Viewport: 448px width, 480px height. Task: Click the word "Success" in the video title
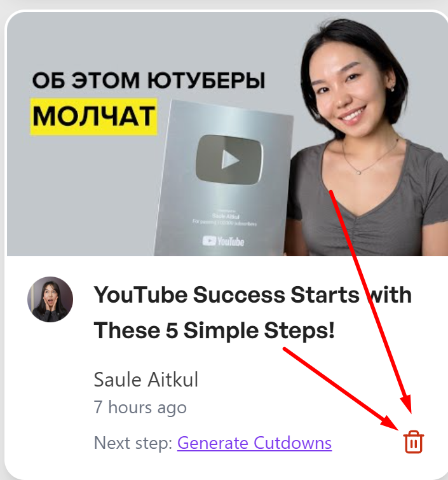point(240,295)
